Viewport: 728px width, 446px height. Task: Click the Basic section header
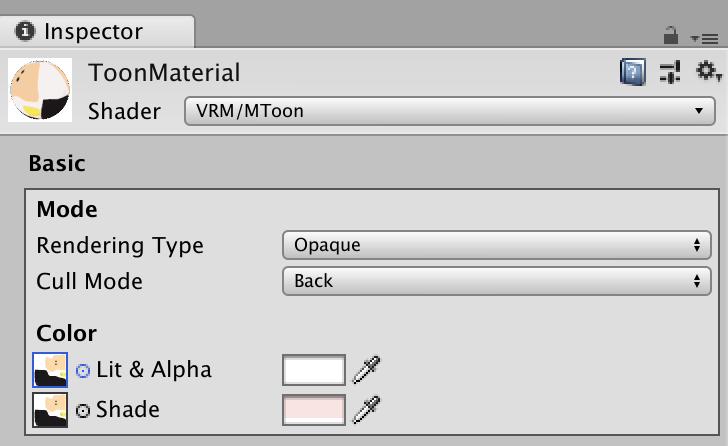tap(57, 163)
